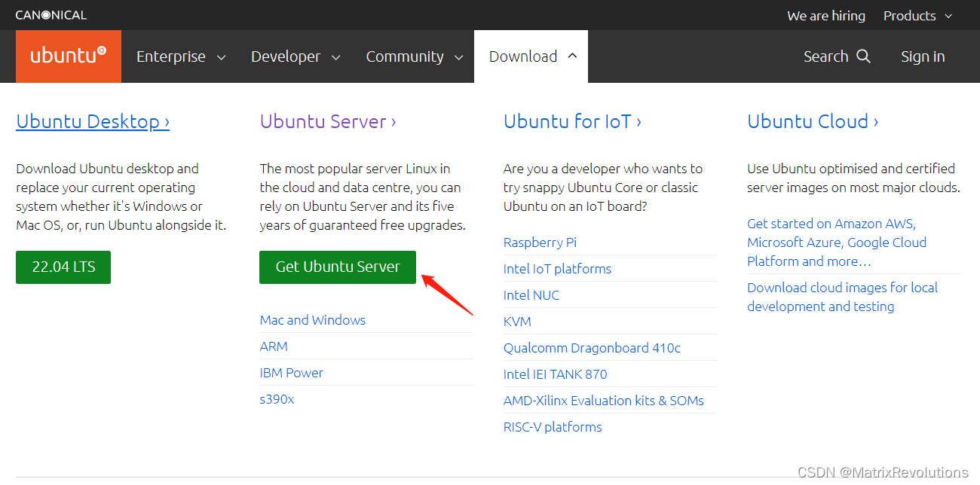Open the Qualcomm Dragonboard 410c link

(592, 348)
